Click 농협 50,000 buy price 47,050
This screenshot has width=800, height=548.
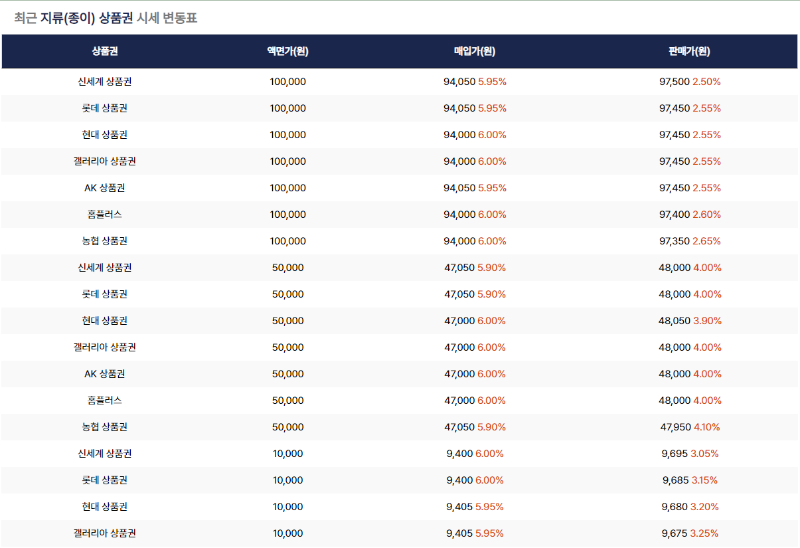tap(459, 427)
